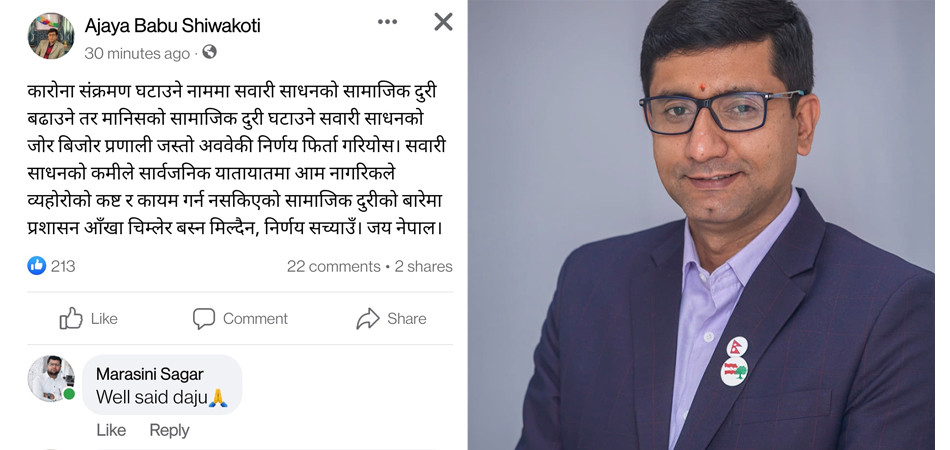Close the post with the X icon

[x=443, y=22]
